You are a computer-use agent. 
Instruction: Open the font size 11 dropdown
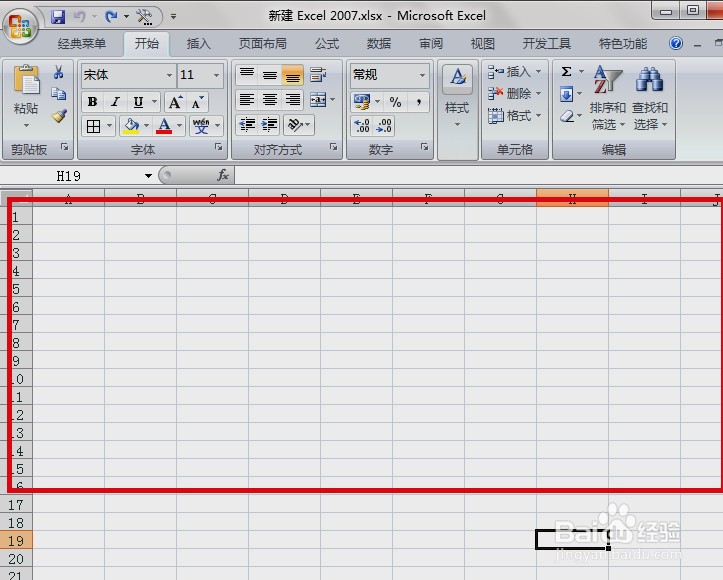click(216, 75)
